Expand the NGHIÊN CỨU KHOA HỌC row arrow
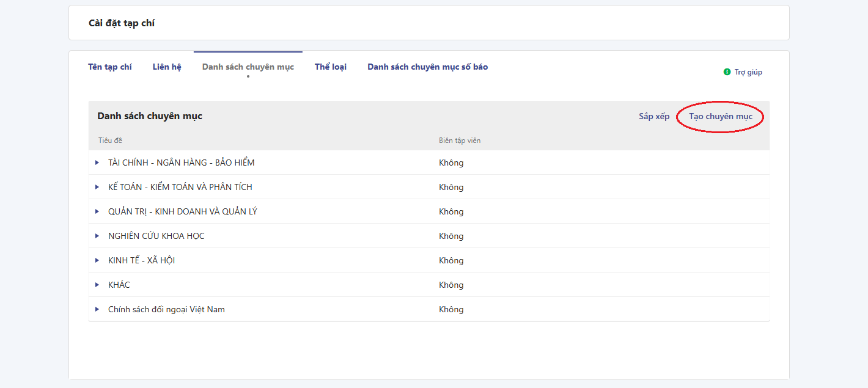Screen dimensions: 868x388 pos(97,236)
